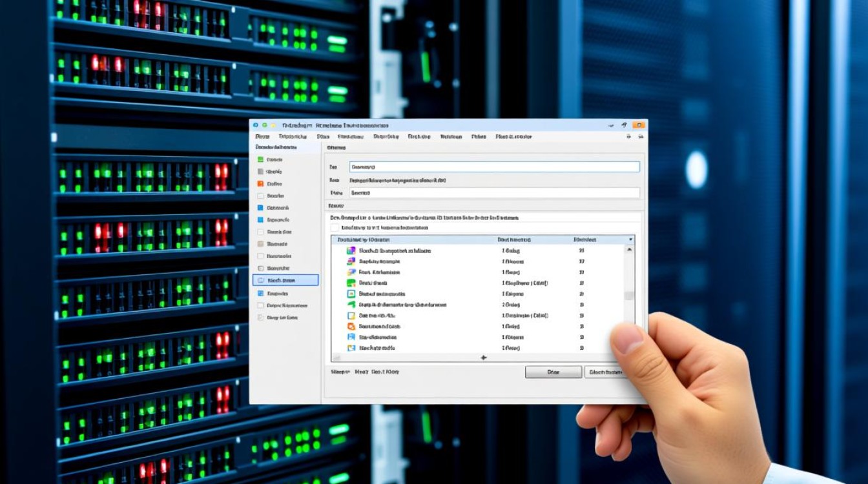Open the first menu in the menu bar

(262, 137)
